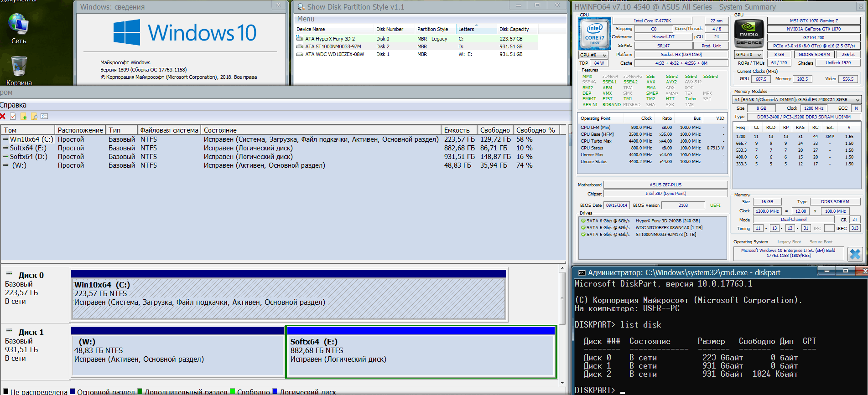Screen dimensions: 868x395
Task: Click the MSI GTX 1070 Gaming Z field
Action: tap(814, 21)
